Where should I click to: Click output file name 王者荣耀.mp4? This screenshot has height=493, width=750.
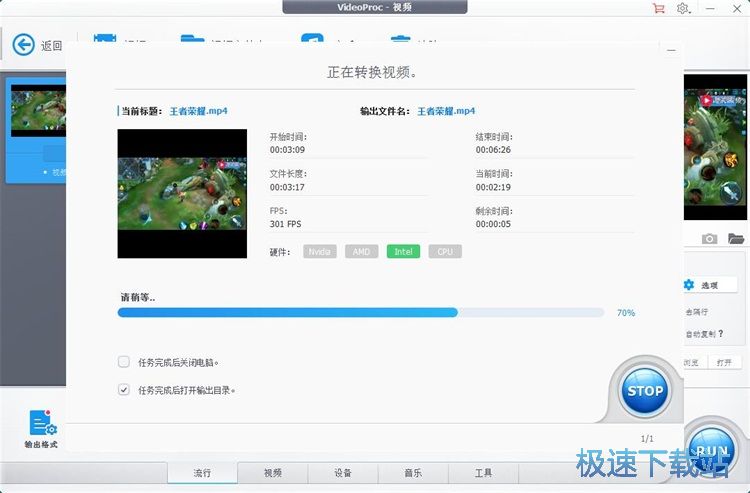[x=446, y=111]
